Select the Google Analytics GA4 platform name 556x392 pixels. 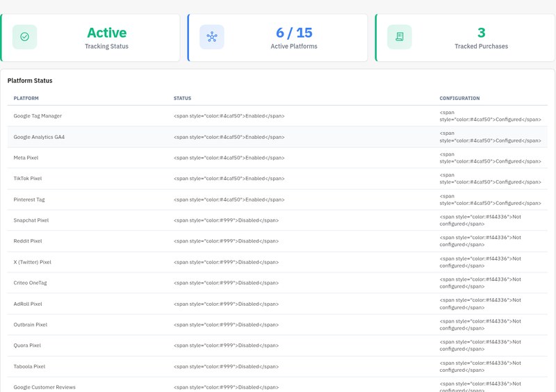coord(39,137)
